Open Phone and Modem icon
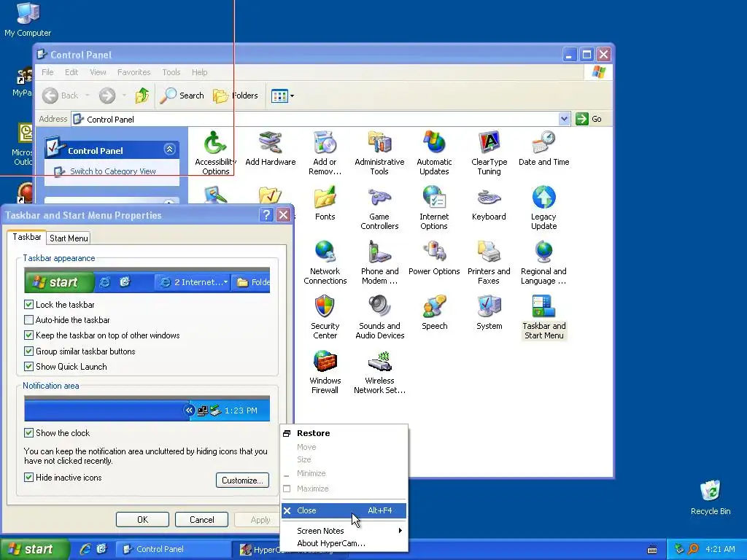The image size is (747, 560). tap(379, 262)
